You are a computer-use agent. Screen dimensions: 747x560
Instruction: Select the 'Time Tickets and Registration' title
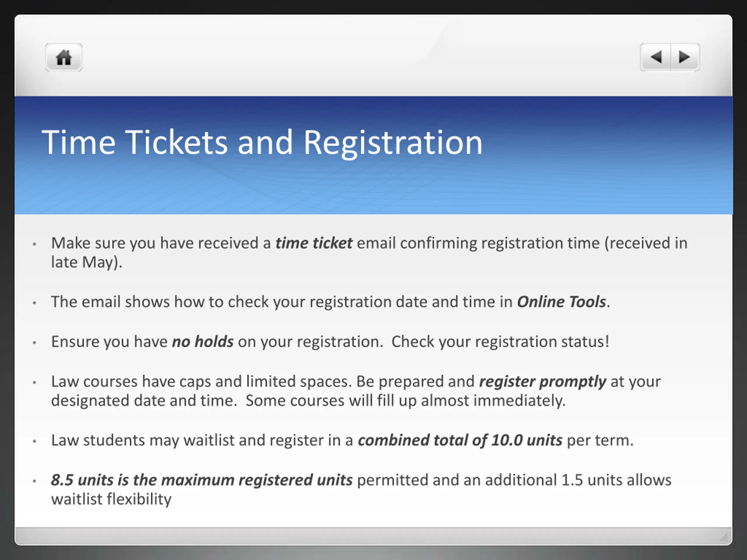click(262, 142)
